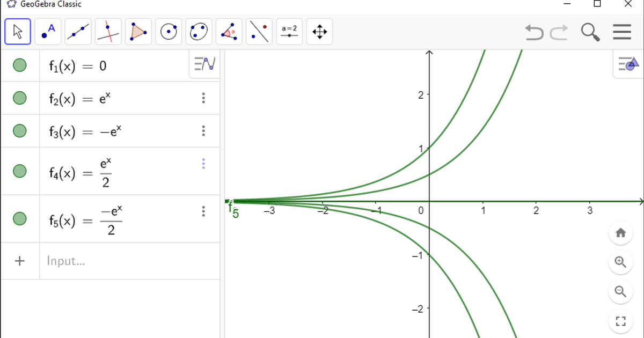The height and width of the screenshot is (338, 644).
Task: Select the Circle tool
Action: (169, 32)
